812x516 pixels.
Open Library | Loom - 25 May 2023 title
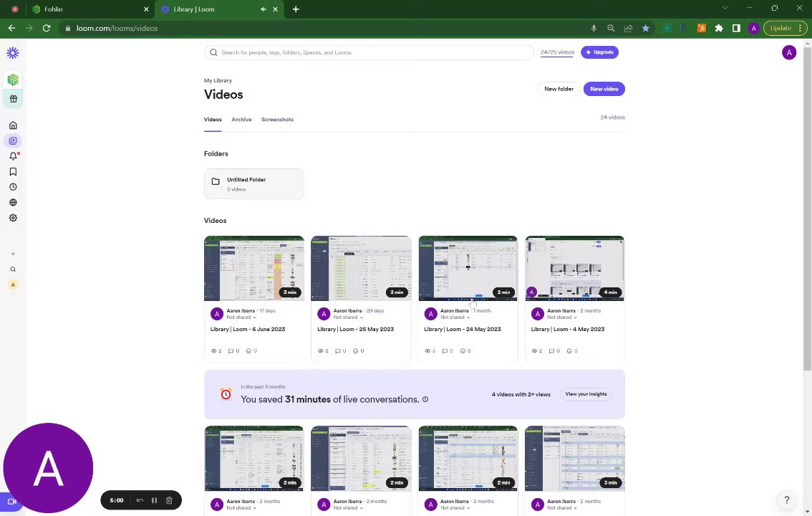355,330
